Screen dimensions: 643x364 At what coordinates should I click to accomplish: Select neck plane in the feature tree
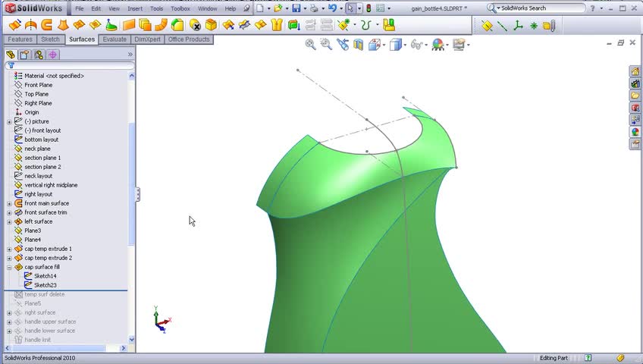click(x=37, y=149)
